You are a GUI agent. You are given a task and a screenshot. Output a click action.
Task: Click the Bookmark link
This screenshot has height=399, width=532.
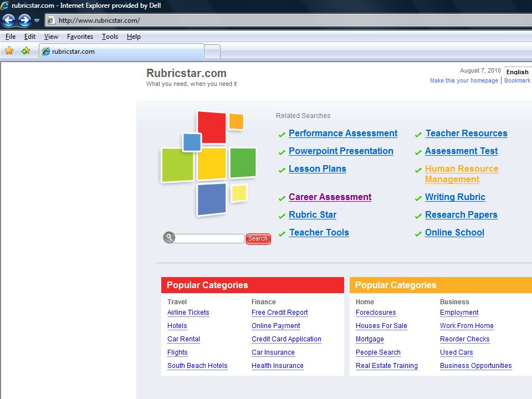tap(517, 80)
